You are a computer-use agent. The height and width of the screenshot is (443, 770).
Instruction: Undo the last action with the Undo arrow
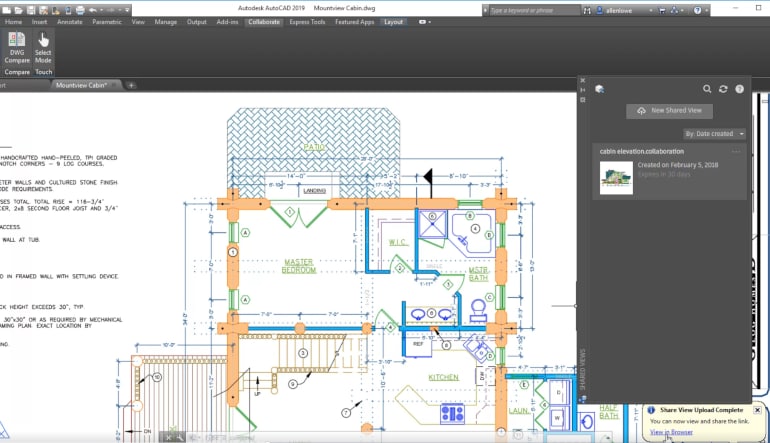tap(93, 10)
